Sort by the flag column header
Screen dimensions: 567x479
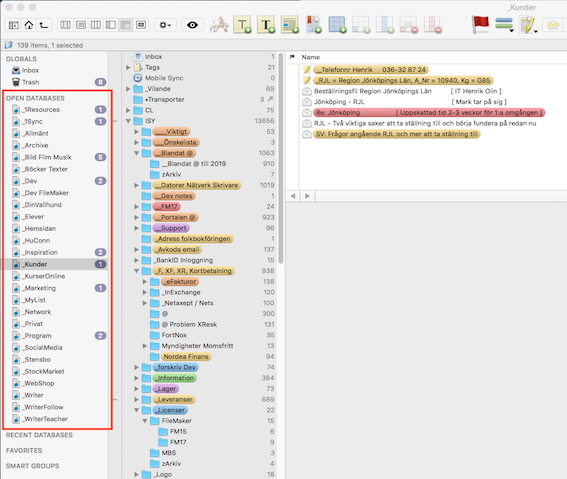coord(292,57)
